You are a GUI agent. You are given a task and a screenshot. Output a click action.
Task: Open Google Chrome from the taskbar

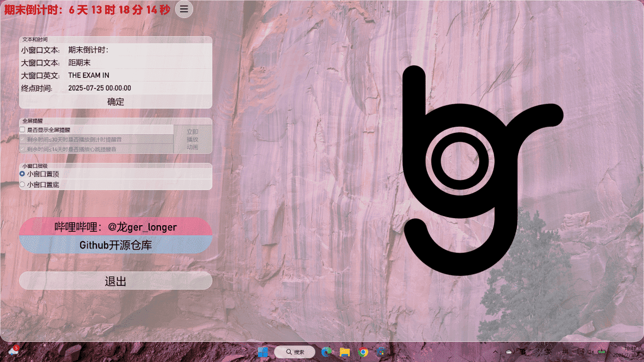coord(363,352)
